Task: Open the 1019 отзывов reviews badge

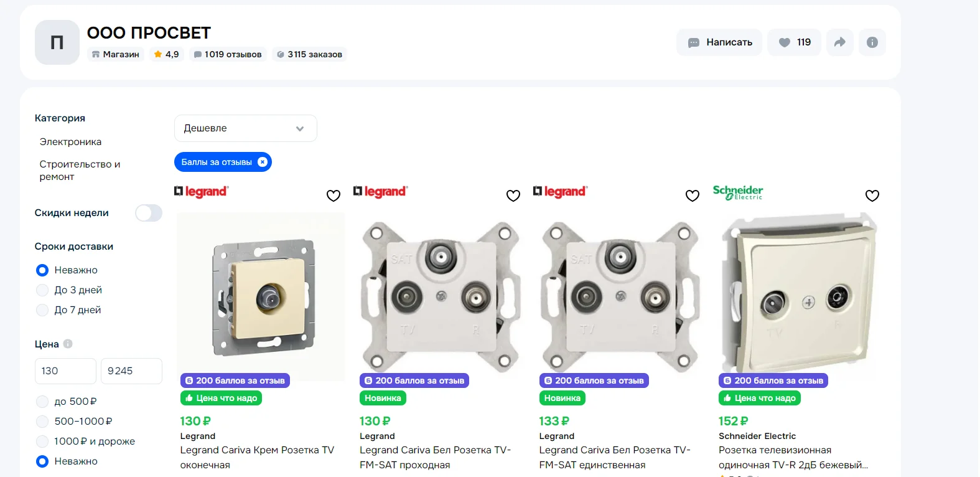Action: tap(228, 54)
